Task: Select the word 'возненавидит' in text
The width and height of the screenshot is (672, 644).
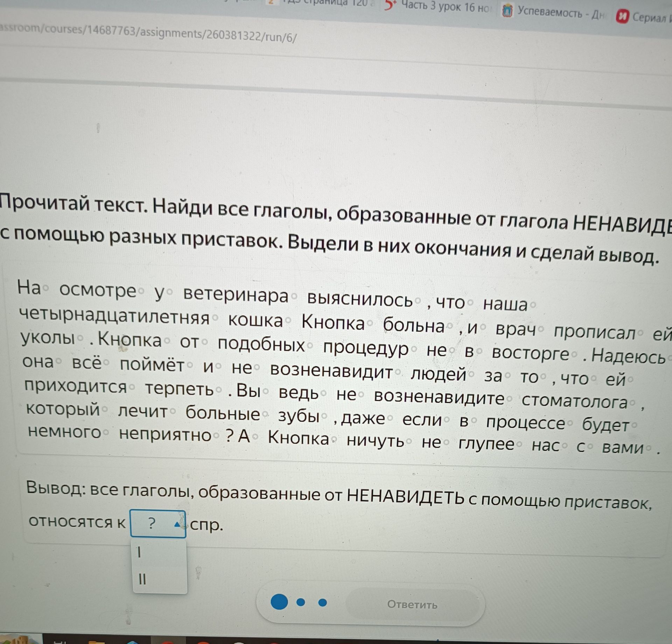Action: point(331,371)
